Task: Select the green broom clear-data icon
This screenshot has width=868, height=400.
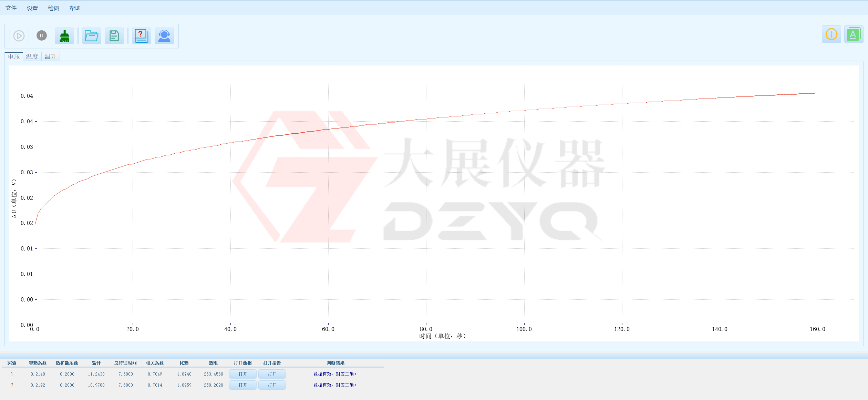Action: point(65,35)
